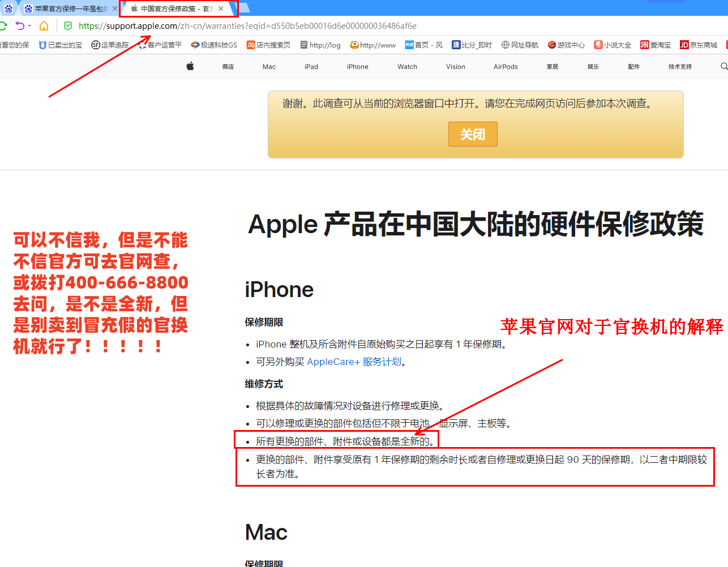Follow the AppleCare+ 服务计划 link
Screen dimensions: 728x567
[x=354, y=362]
